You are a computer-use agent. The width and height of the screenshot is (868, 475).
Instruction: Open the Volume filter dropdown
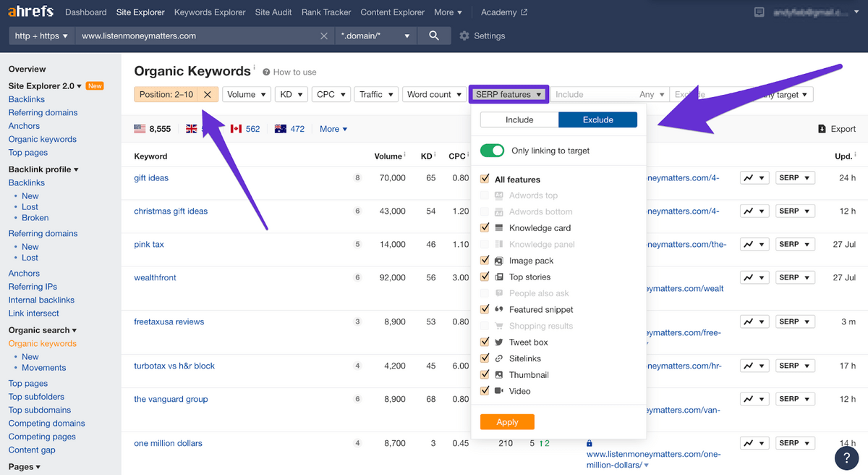pos(247,94)
